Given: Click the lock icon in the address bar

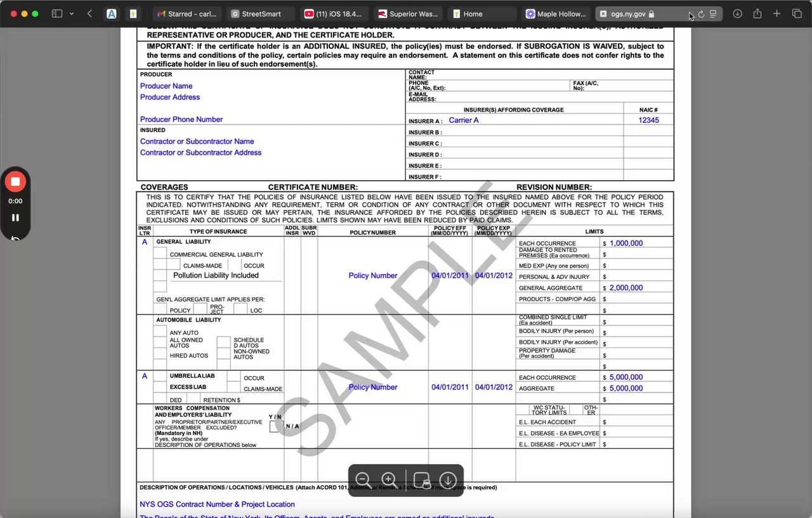Looking at the screenshot, I should click(x=652, y=13).
